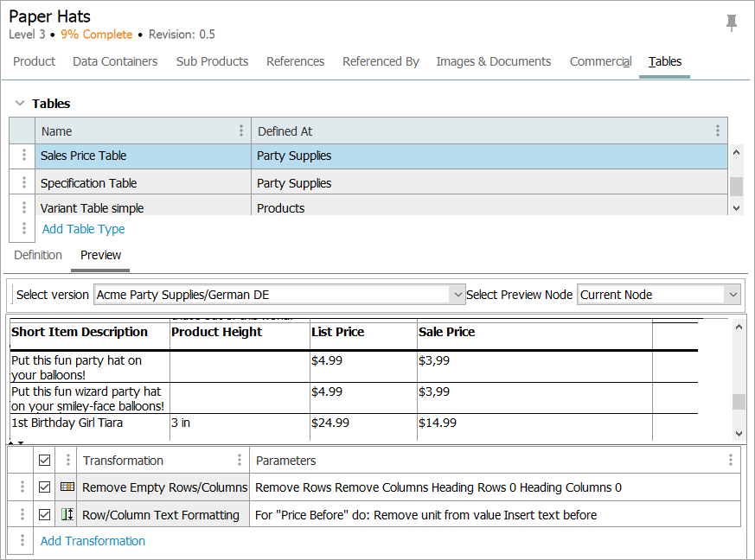Select the Variant Table simple row
This screenshot has height=560, width=755.
[x=92, y=207]
